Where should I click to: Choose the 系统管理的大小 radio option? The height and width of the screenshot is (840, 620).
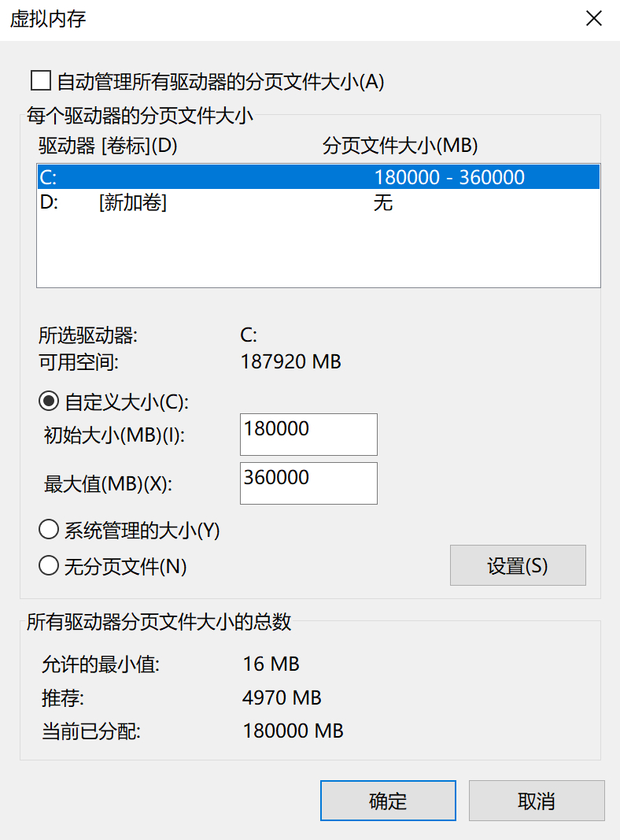click(49, 531)
